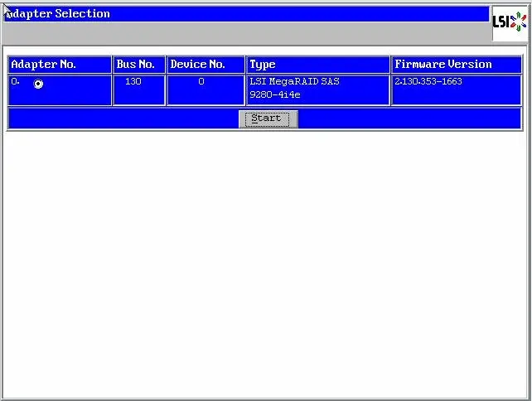The height and width of the screenshot is (401, 532).
Task: Click the Adapter Selection title bar
Action: click(249, 14)
